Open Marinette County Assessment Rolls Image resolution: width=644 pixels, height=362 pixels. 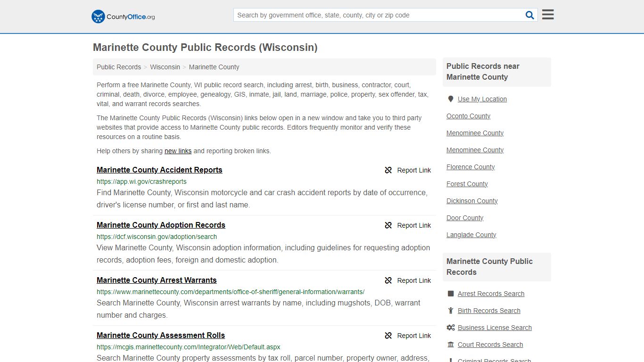pyautogui.click(x=161, y=335)
